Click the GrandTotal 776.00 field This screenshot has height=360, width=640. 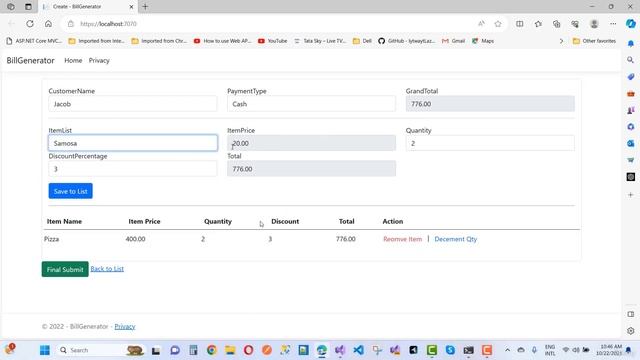(490, 104)
